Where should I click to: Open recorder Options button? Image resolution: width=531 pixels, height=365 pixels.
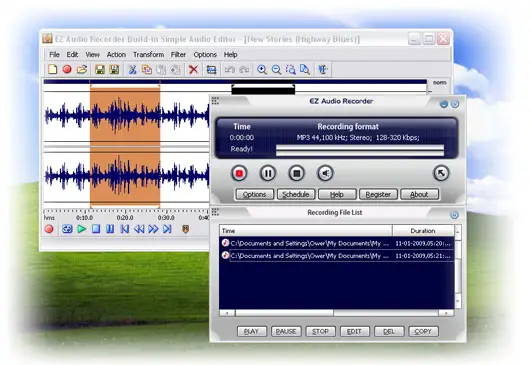(254, 194)
